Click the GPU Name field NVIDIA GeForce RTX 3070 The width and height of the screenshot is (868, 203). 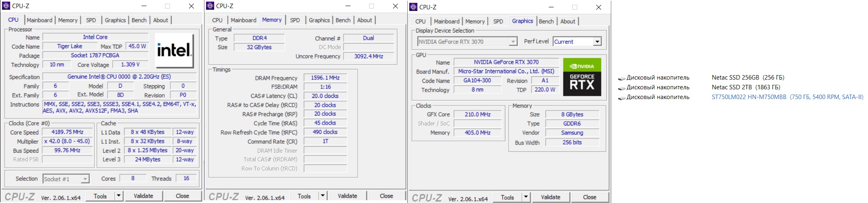[506, 62]
